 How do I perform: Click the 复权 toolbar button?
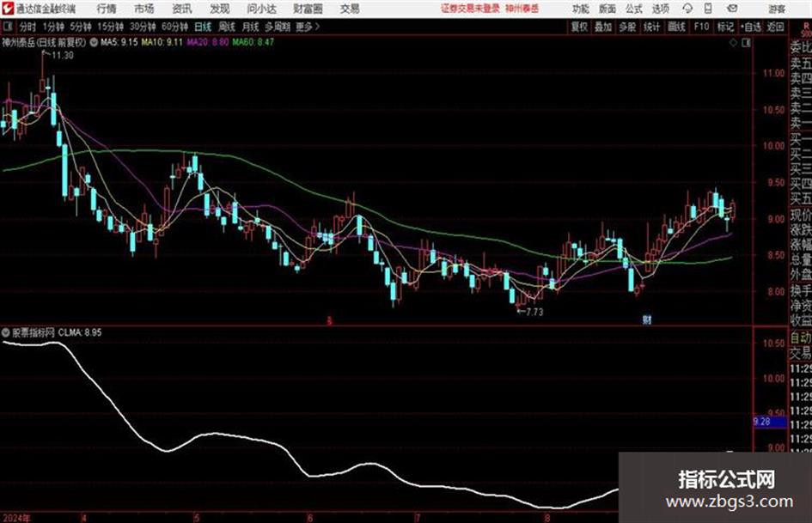point(579,27)
